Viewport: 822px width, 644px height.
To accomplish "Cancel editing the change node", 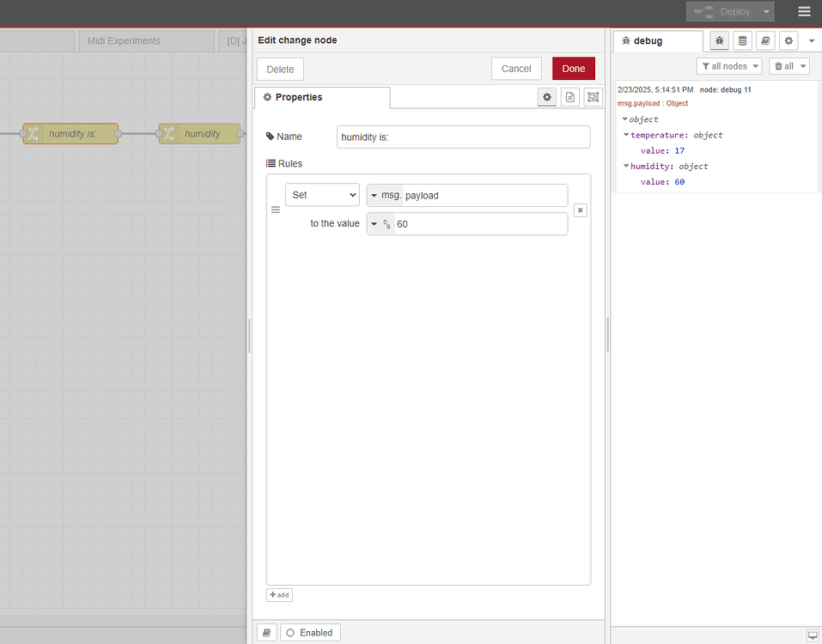I will pyautogui.click(x=516, y=69).
